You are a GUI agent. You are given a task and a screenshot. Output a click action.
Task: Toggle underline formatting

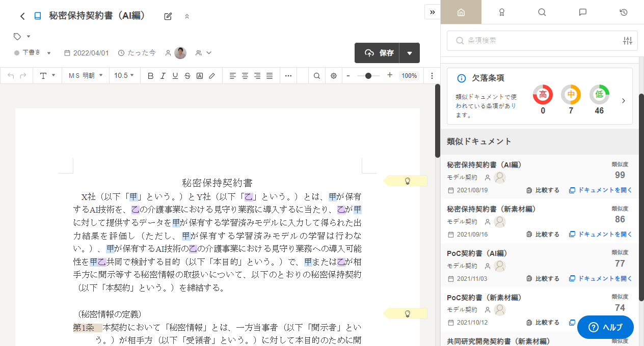pyautogui.click(x=175, y=76)
